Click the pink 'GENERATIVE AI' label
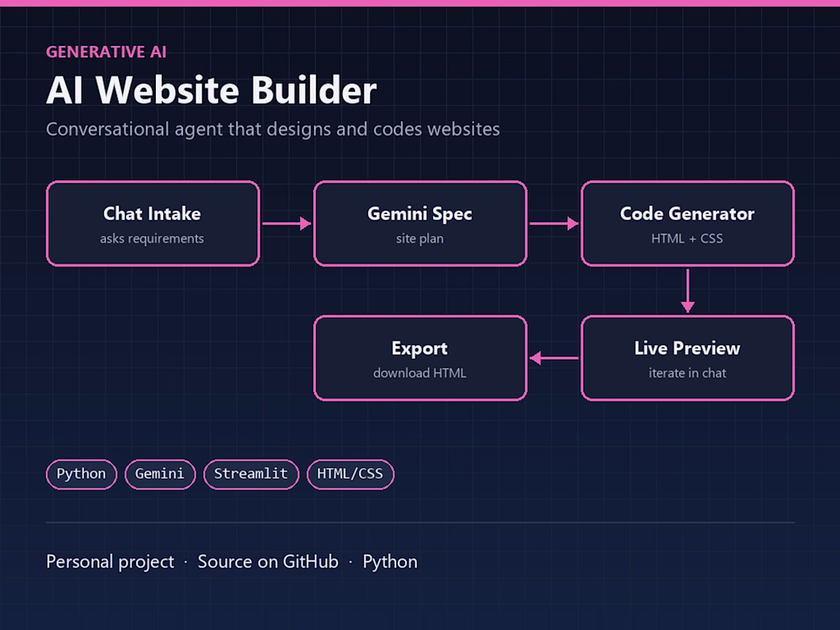840x630 pixels. click(106, 52)
